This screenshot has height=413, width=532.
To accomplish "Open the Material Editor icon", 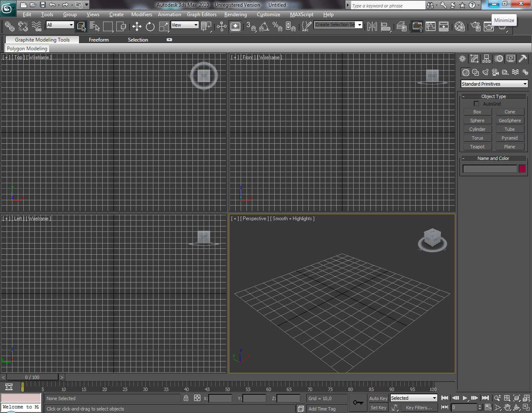I will [x=459, y=27].
